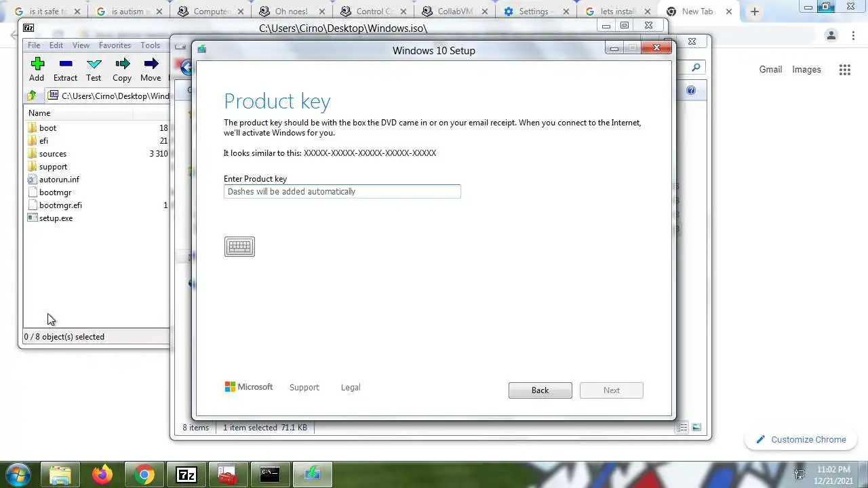Viewport: 868px width, 488px height.
Task: Click the Customize Chrome button
Action: click(801, 439)
